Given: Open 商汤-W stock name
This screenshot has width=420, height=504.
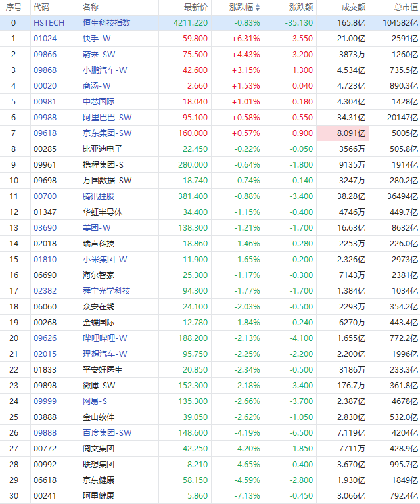Looking at the screenshot, I should pos(97,86).
